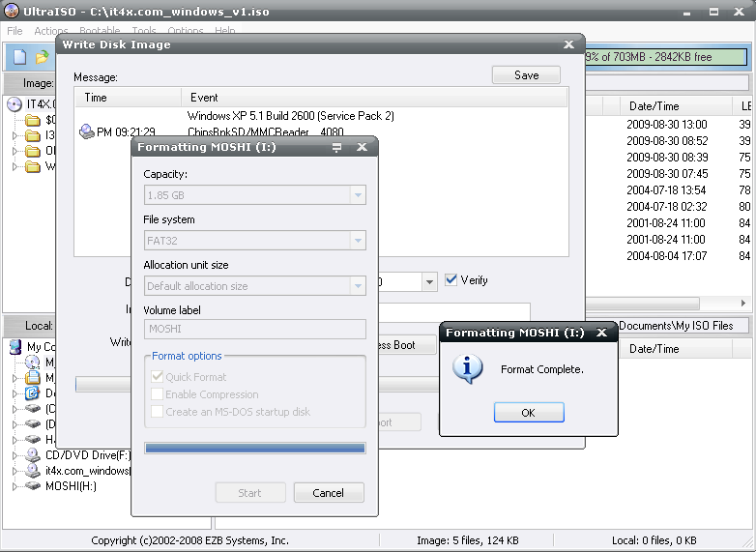This screenshot has width=756, height=552.
Task: Click the 2004-08-04 17:07 date entry
Action: (667, 255)
